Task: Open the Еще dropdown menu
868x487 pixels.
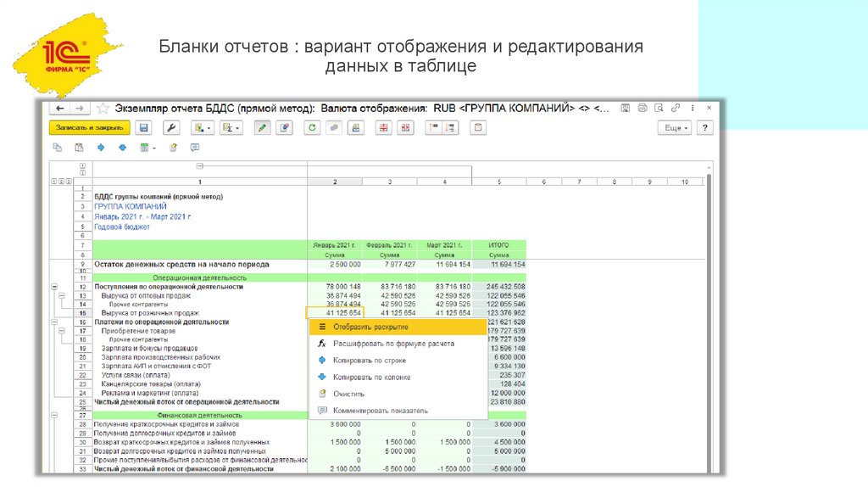Action: pos(675,128)
